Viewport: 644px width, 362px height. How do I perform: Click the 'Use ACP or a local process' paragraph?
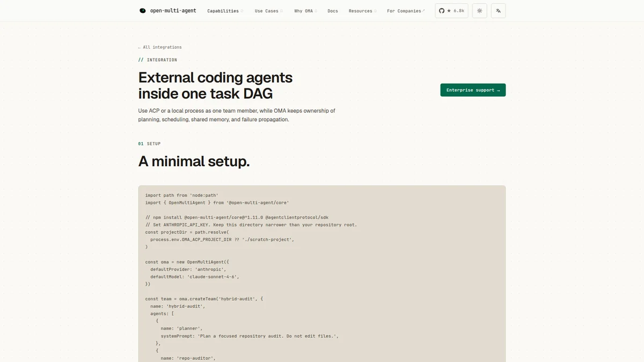pyautogui.click(x=237, y=115)
